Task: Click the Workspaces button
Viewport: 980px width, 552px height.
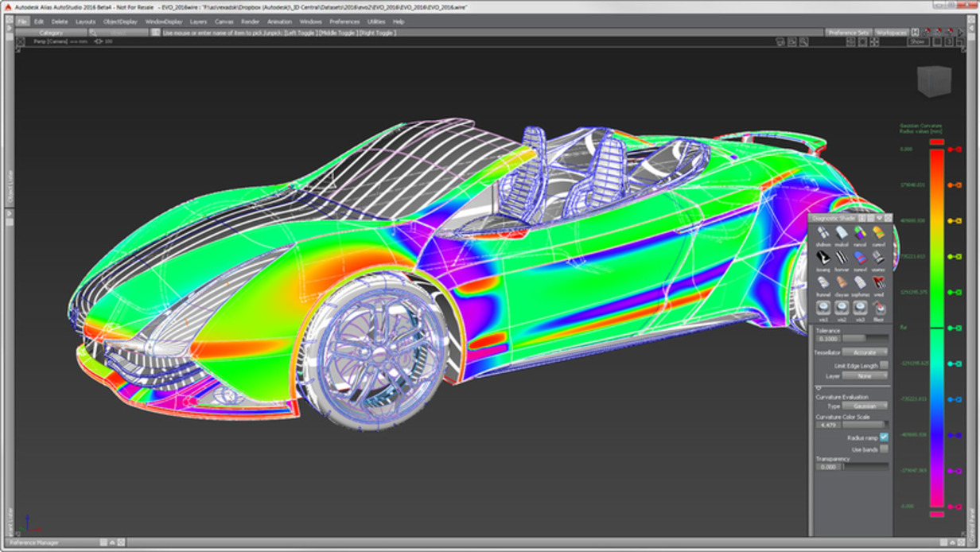Action: (891, 33)
